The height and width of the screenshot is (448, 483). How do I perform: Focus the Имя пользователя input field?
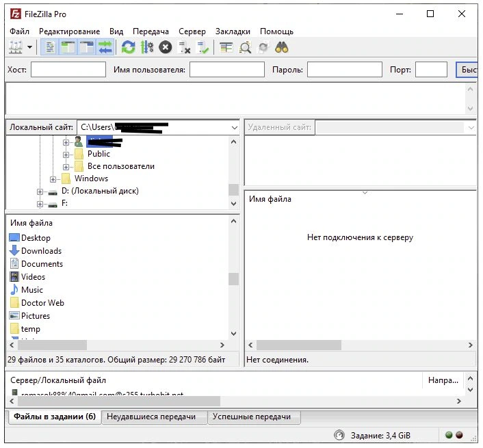tap(227, 70)
